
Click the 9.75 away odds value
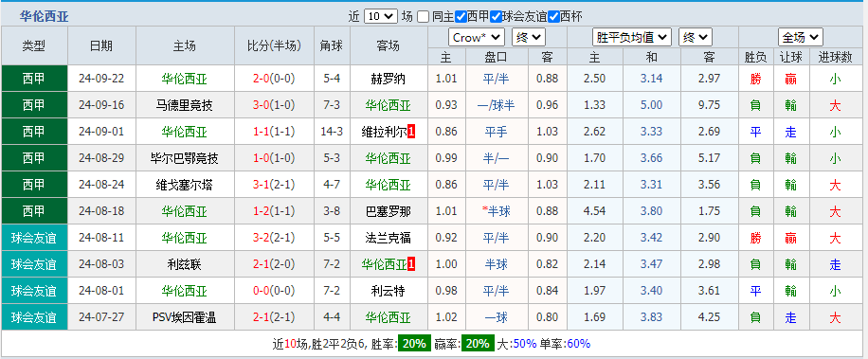click(709, 106)
